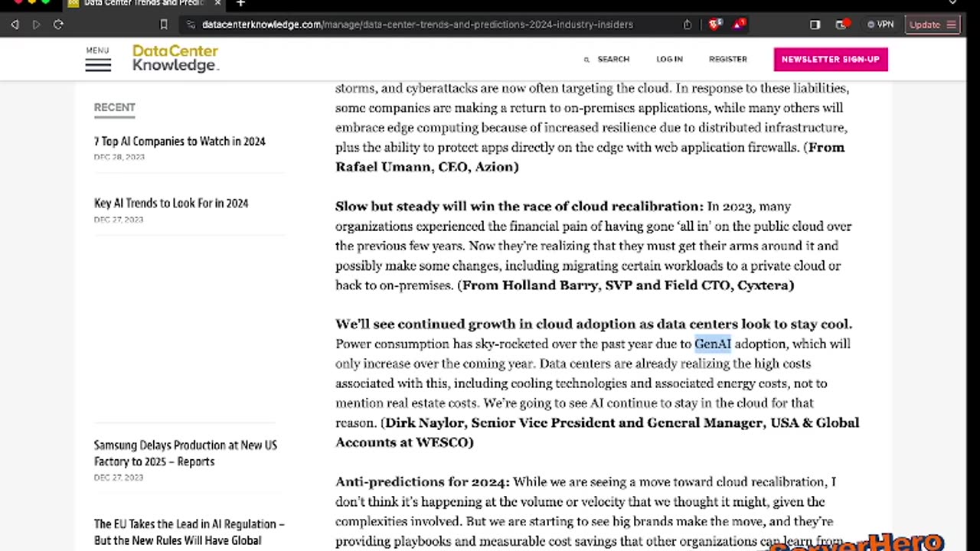Click the NEWSLETTER SIGN-UP button

point(831,59)
